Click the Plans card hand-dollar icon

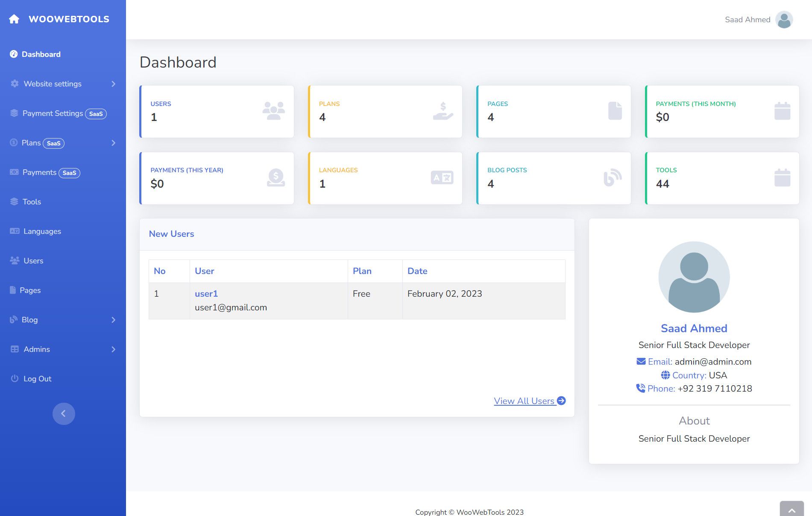[443, 111]
